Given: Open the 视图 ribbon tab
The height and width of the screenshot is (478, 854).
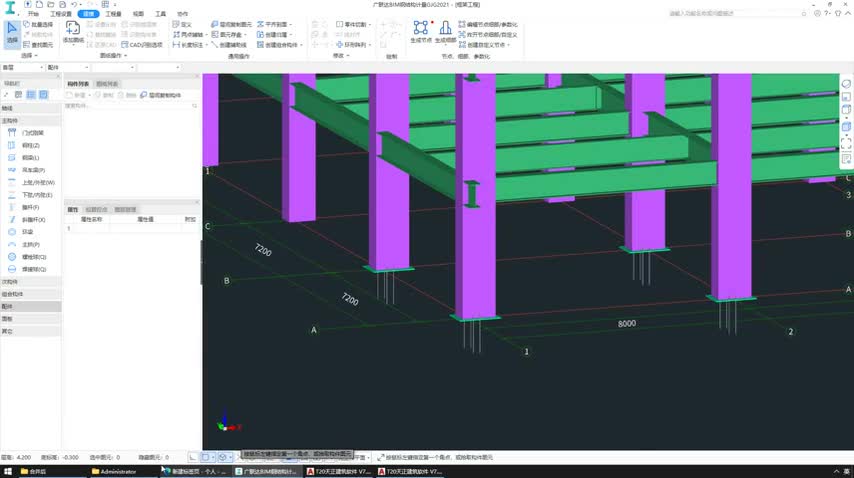Looking at the screenshot, I should [138, 14].
